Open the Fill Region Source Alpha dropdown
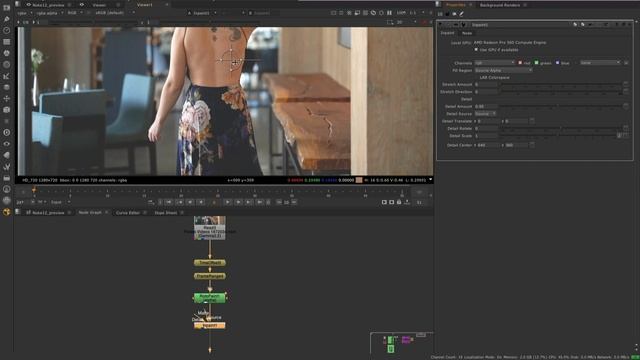The height and width of the screenshot is (360, 640). click(x=504, y=70)
